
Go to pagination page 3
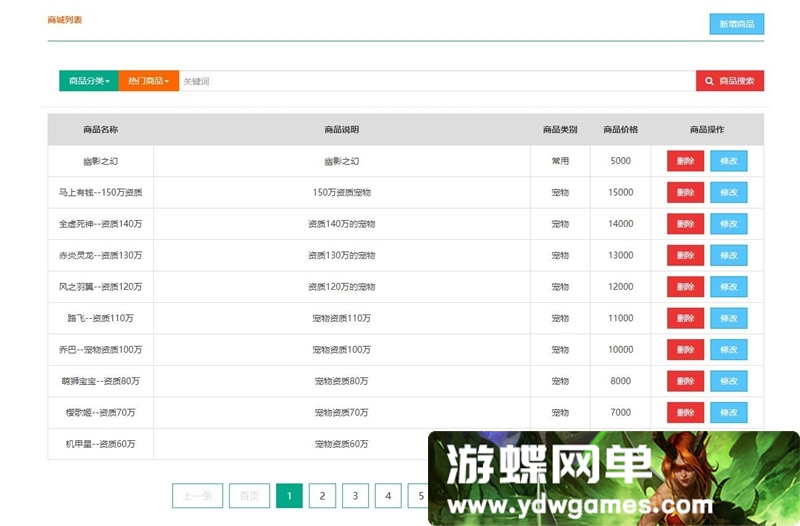(x=355, y=495)
